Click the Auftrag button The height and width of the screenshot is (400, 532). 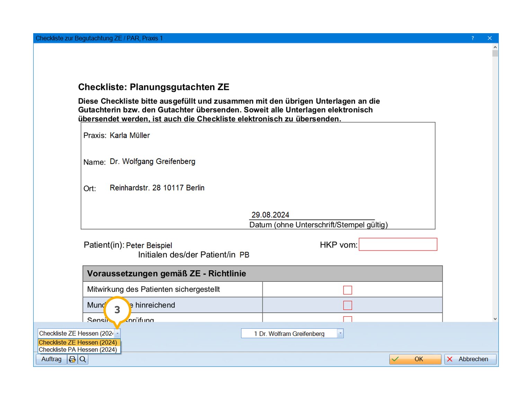51,359
